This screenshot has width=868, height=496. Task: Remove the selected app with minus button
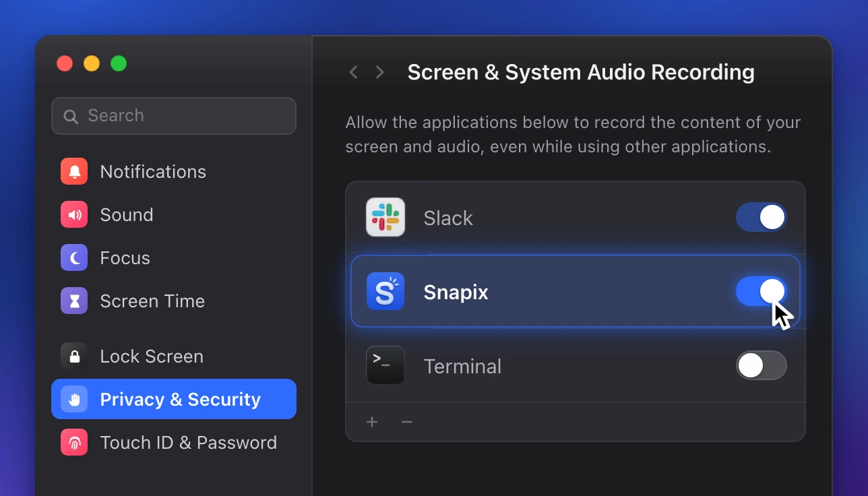[406, 422]
